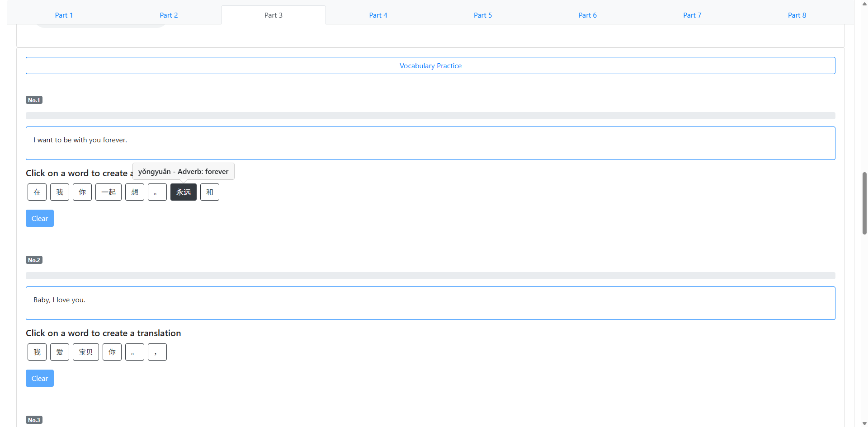Switch to the Part 7 tab
Image resolution: width=868 pixels, height=427 pixels.
692,15
